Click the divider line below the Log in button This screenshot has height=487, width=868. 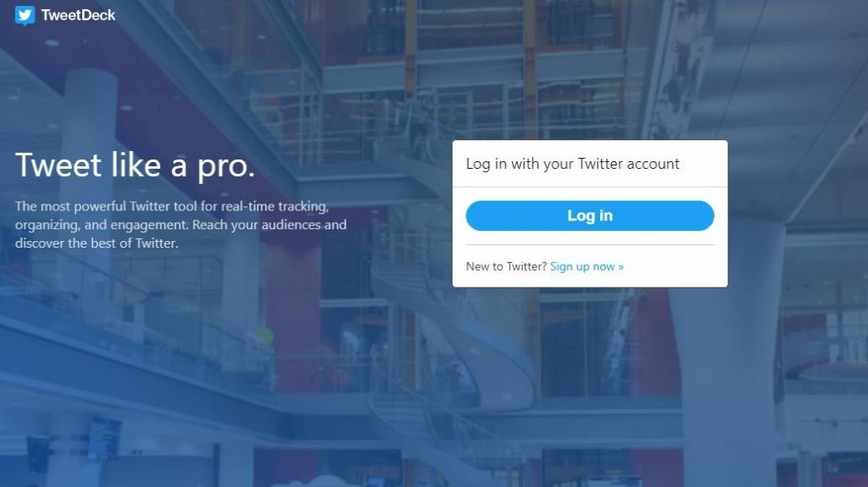click(x=590, y=244)
